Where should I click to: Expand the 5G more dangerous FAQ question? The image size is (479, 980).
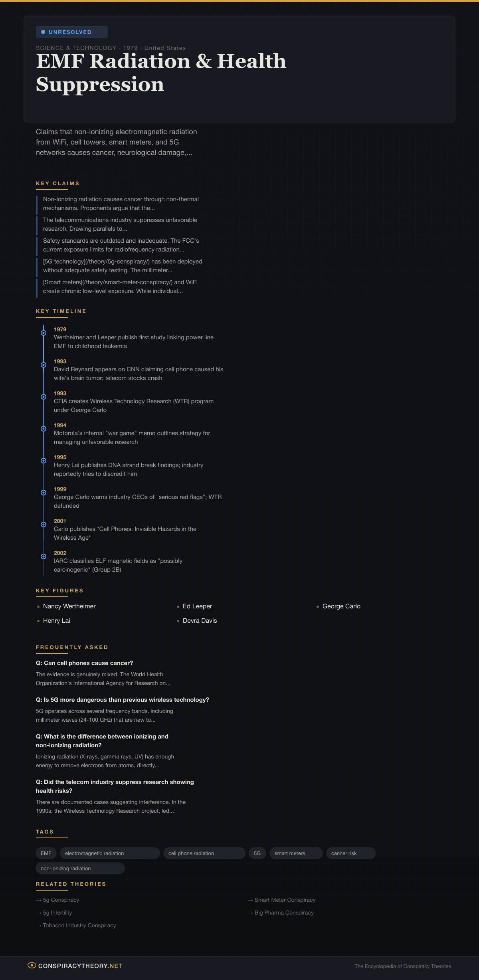click(122, 700)
